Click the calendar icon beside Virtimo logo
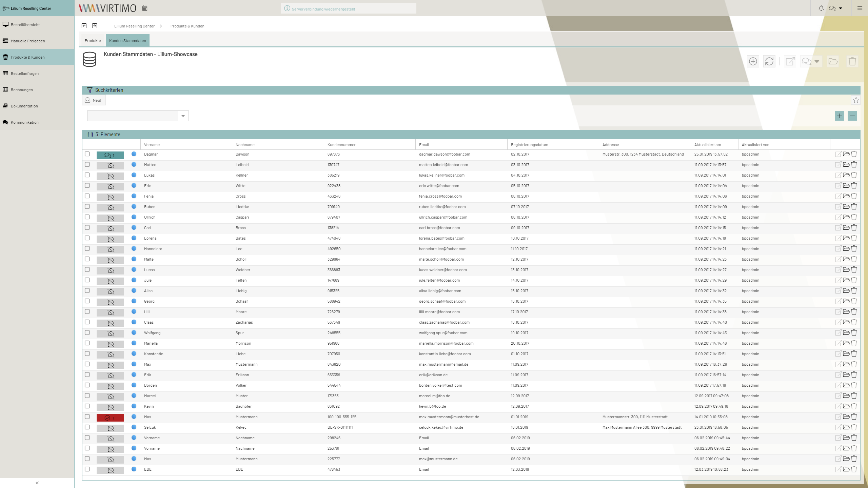The image size is (868, 488). point(145,8)
